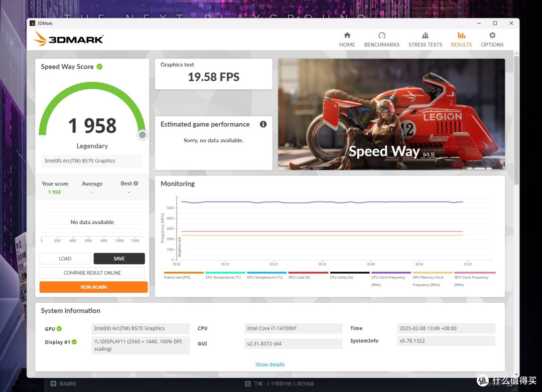Viewport: 542px width, 392px height.
Task: Click the Estimated game performance info icon
Action: pos(263,124)
